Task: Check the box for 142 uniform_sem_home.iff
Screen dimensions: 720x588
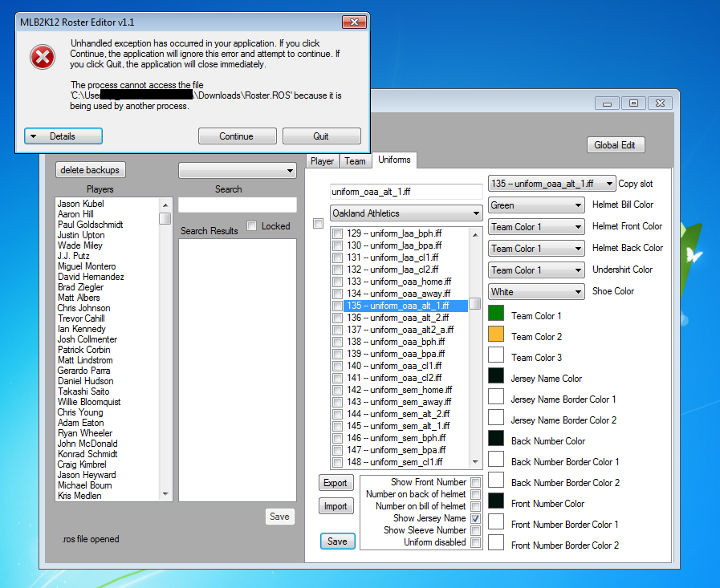Action: [337, 390]
